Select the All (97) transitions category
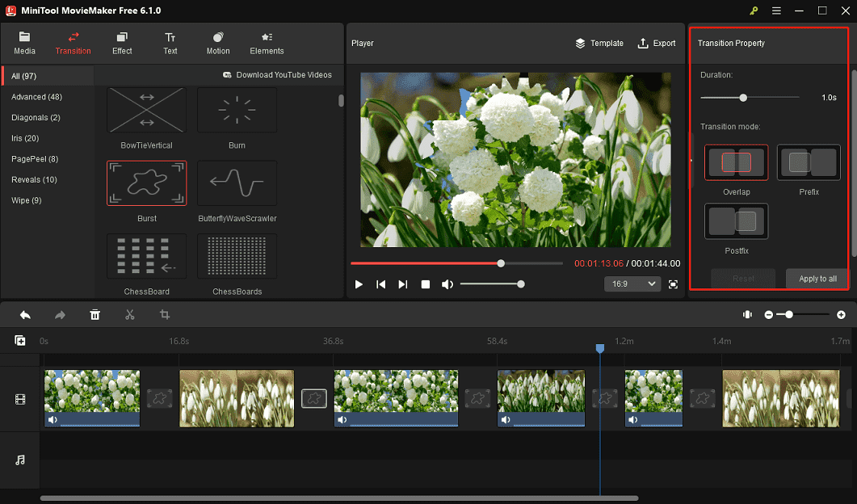This screenshot has width=857, height=504. [x=48, y=76]
